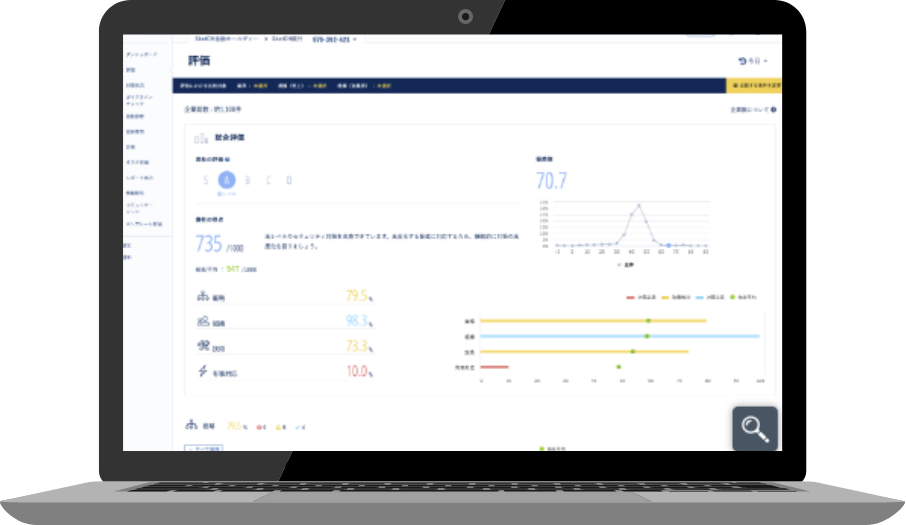Open the 今日 date dropdown at top right
The height and width of the screenshot is (525, 906).
pyautogui.click(x=753, y=61)
